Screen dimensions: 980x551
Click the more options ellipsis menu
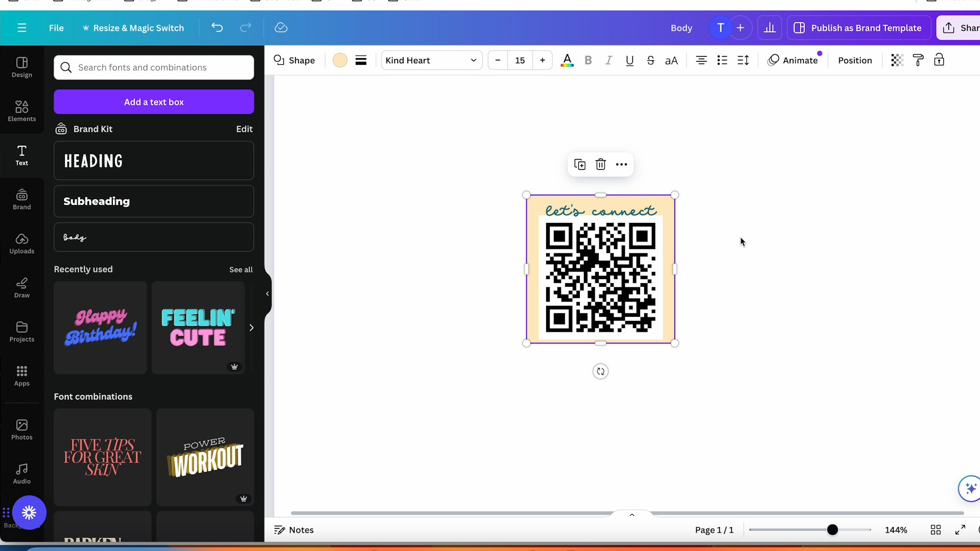coord(621,164)
